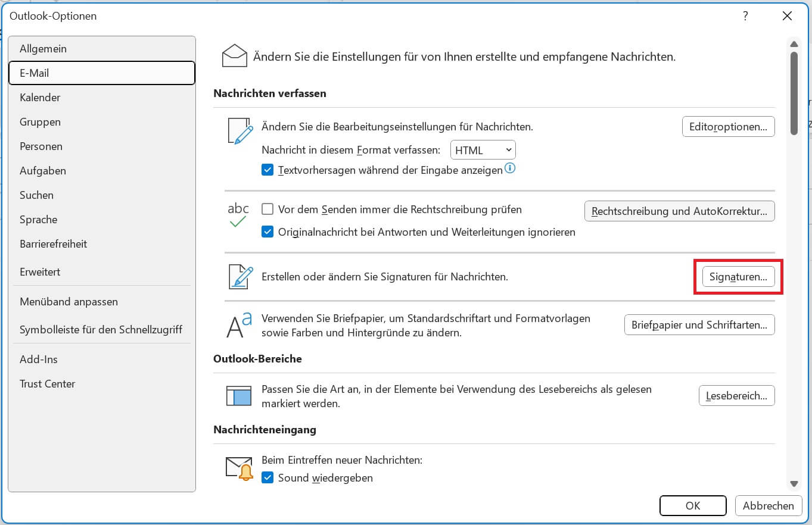
Task: Cancel with the Abbrechen button
Action: pos(769,506)
